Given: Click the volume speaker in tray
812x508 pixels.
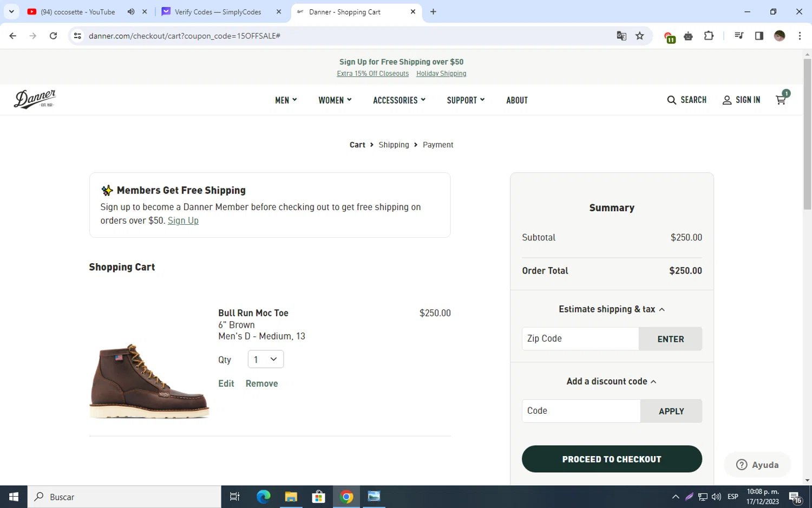Looking at the screenshot, I should pos(716,497).
